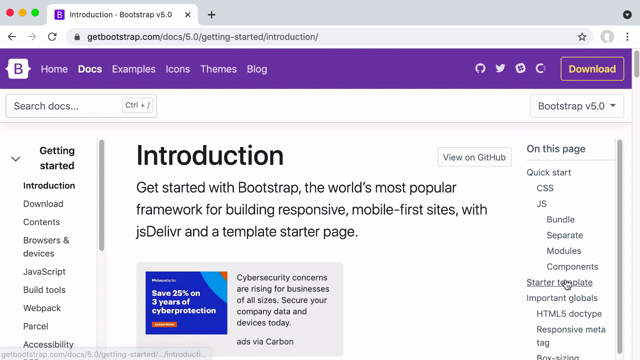Open the Introduction sidebar link
Screen dimensions: 640x360
click(x=49, y=186)
